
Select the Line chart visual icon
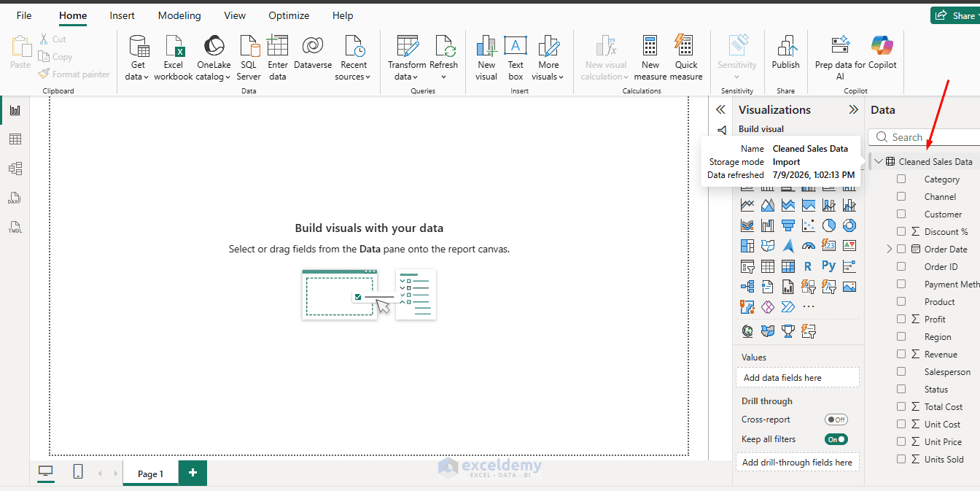coord(747,205)
